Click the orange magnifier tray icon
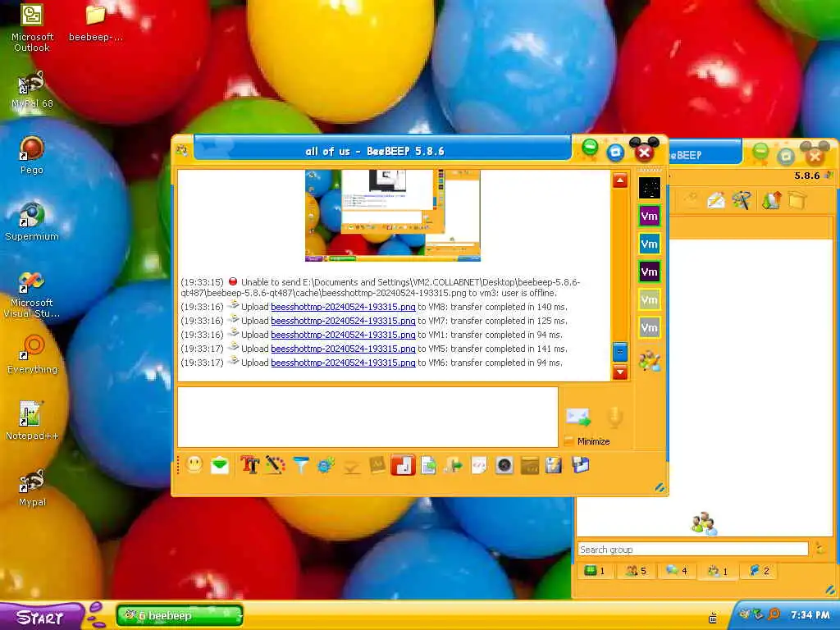 (x=774, y=614)
